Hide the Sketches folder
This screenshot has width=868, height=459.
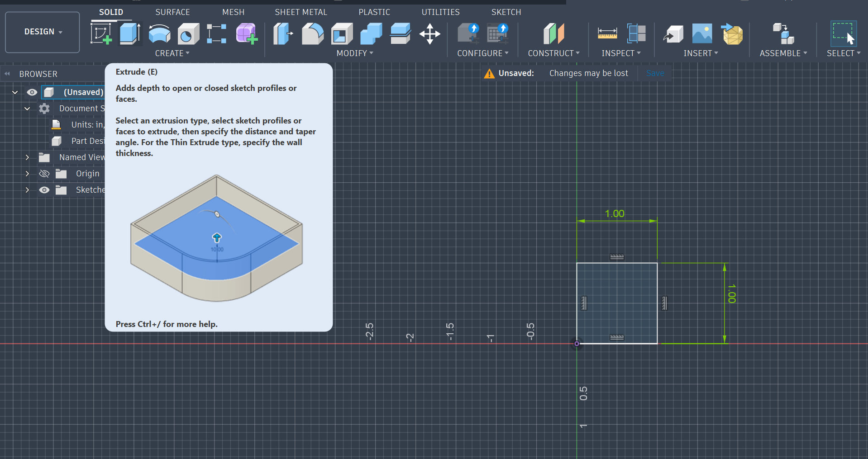(44, 190)
